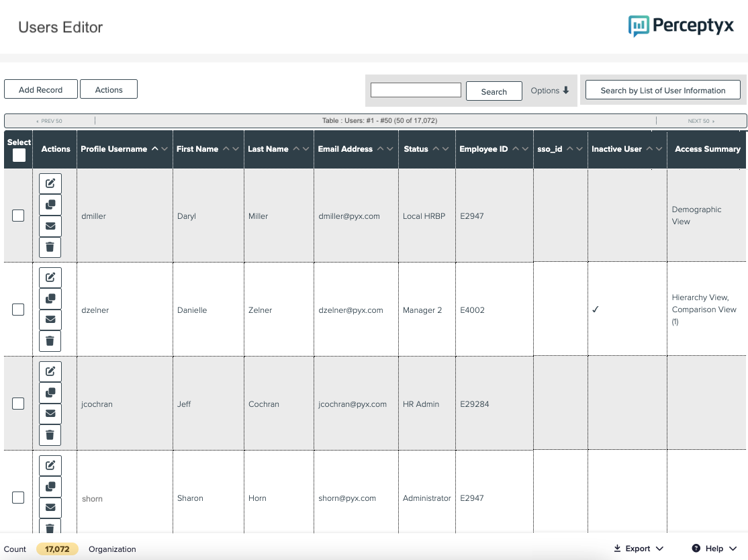Send email to jcochran
The image size is (748, 560).
[50, 414]
